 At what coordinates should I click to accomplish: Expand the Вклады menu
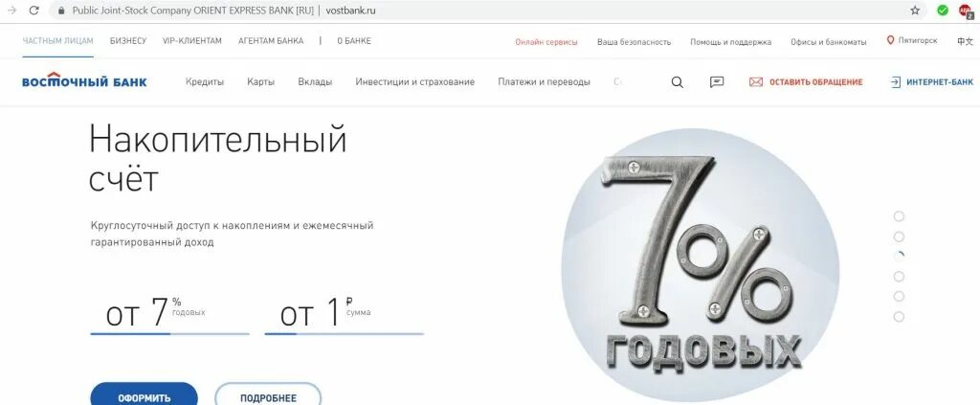coord(315,82)
